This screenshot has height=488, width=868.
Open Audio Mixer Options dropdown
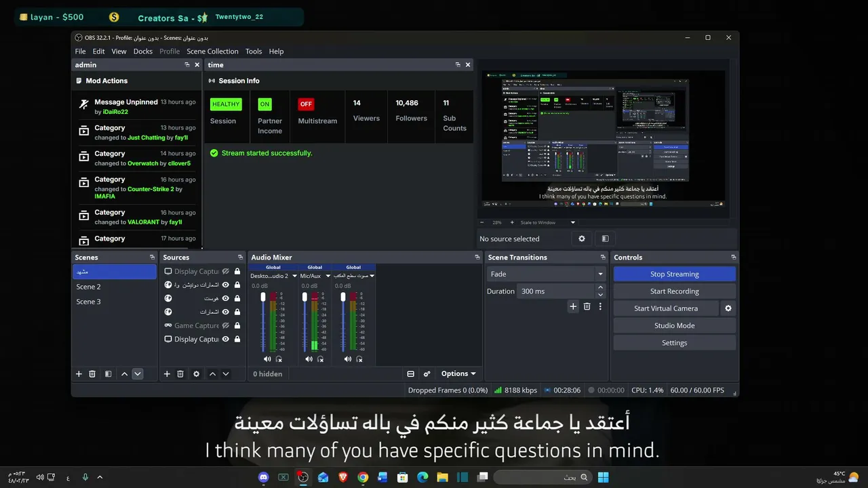point(458,374)
